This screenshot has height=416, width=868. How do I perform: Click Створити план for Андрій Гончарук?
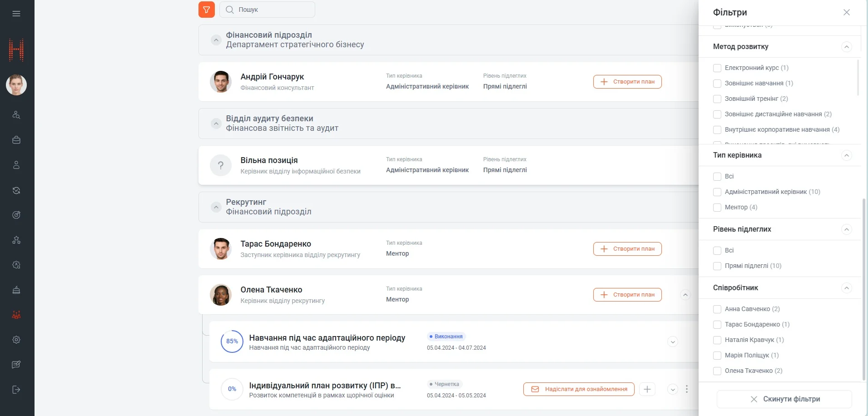[627, 82]
